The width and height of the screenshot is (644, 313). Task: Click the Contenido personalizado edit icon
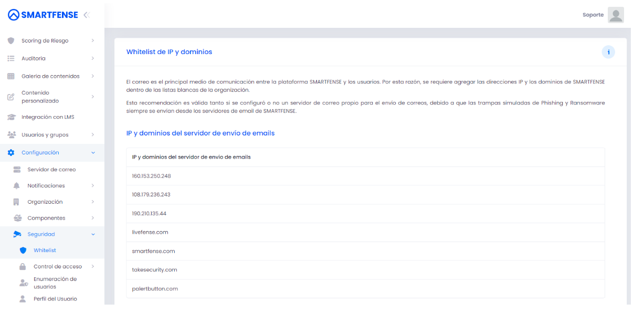[11, 97]
